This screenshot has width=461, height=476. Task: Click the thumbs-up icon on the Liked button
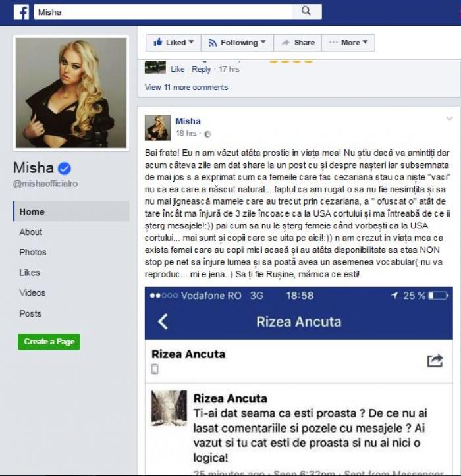click(158, 42)
